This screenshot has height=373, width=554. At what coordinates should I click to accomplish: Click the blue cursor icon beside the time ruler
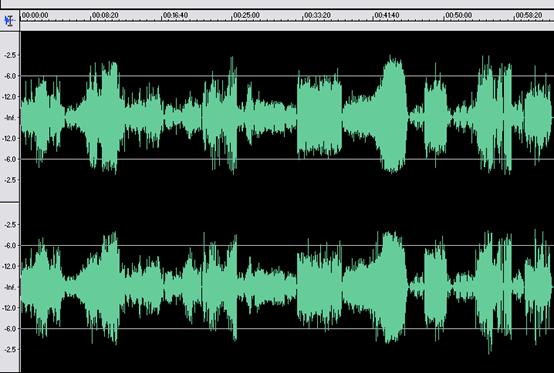click(x=10, y=20)
